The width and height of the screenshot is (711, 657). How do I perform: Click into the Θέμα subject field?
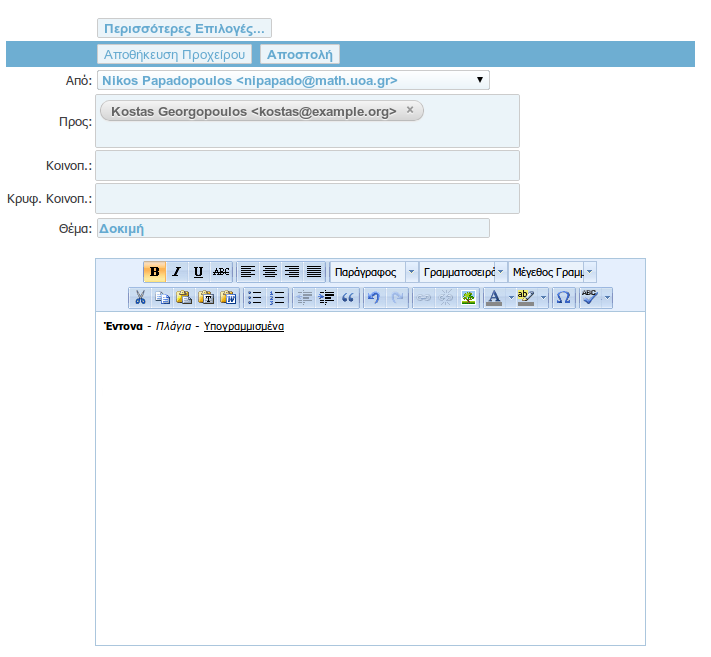pos(292,228)
